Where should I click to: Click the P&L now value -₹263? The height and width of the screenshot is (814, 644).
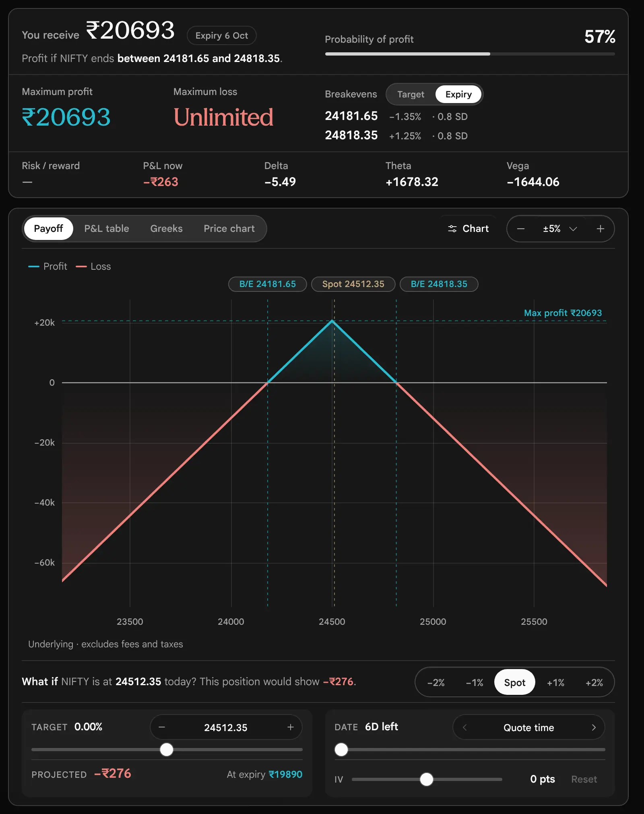pos(161,182)
